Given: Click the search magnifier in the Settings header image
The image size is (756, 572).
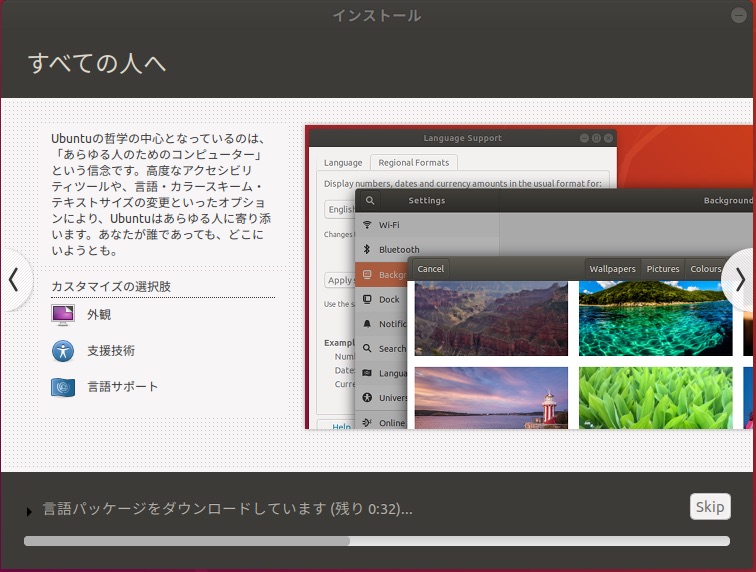Looking at the screenshot, I should [x=370, y=200].
